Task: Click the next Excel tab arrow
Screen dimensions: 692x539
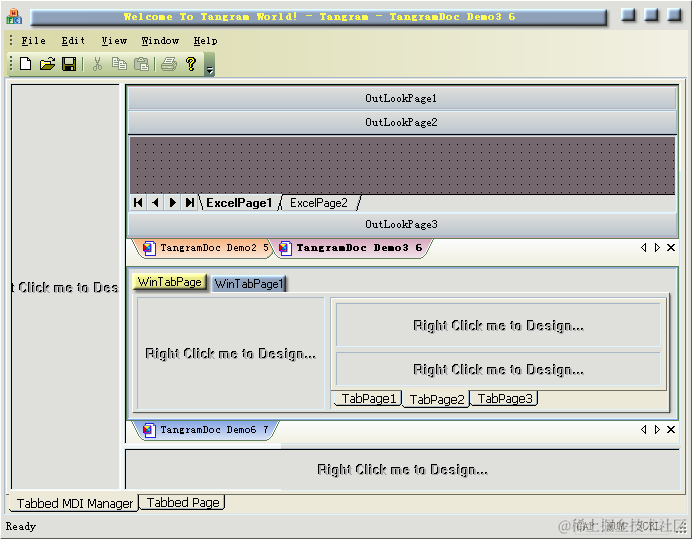Action: click(173, 203)
